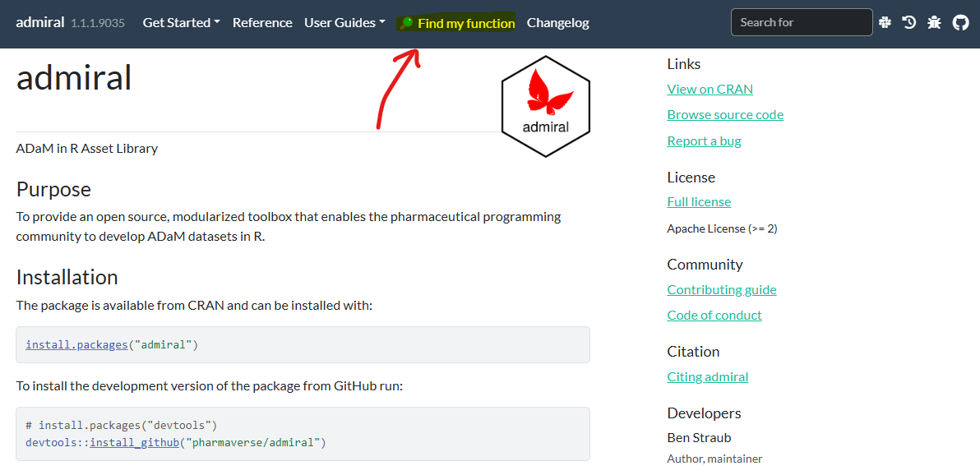The width and height of the screenshot is (980, 475).
Task: Expand the Get Started dropdown
Action: click(x=181, y=23)
